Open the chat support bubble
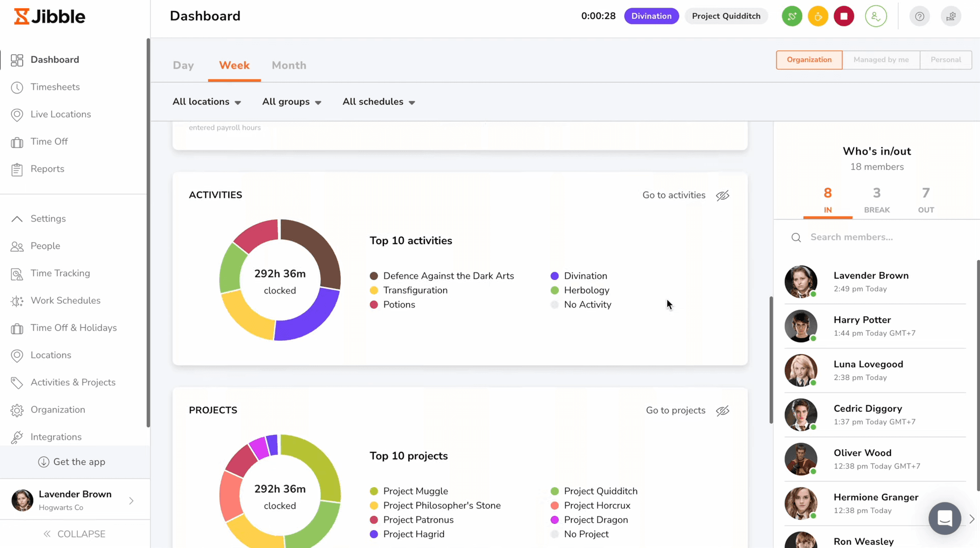The image size is (980, 548). tap(945, 518)
